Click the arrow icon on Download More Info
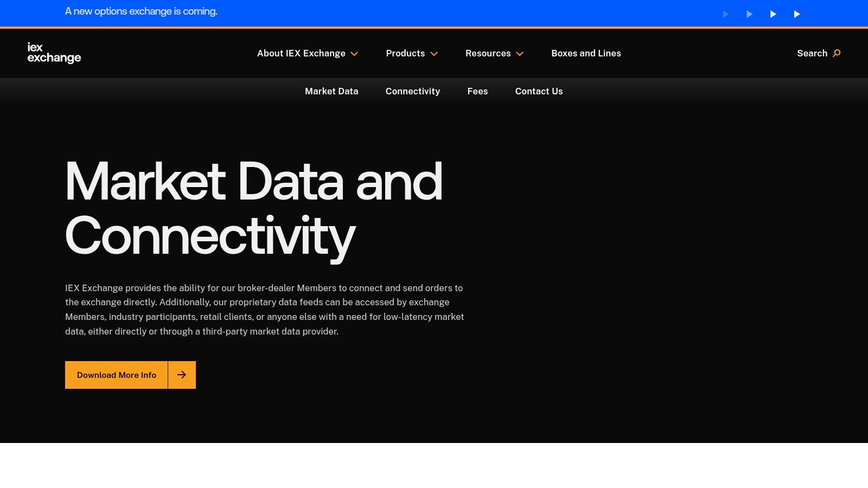 (x=182, y=375)
